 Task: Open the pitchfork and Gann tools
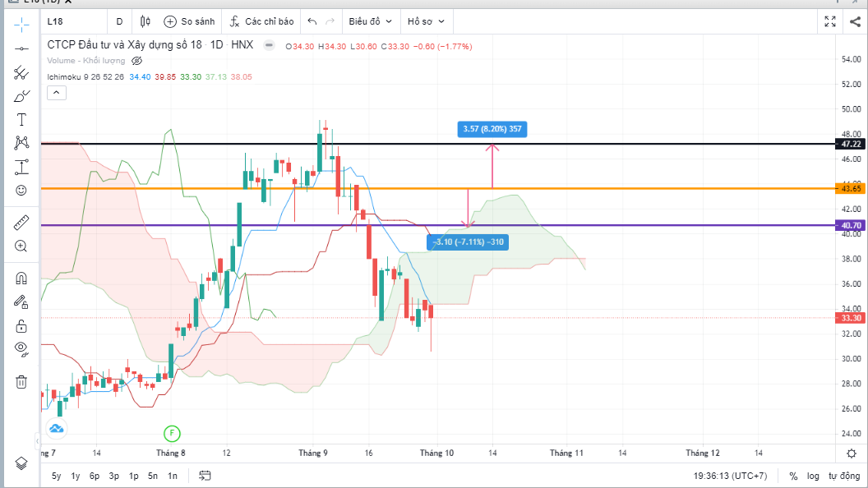tap(21, 72)
